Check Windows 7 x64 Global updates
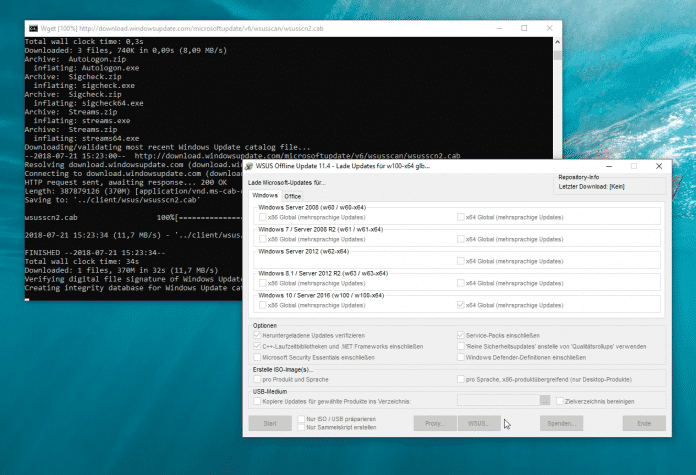 coord(460,239)
